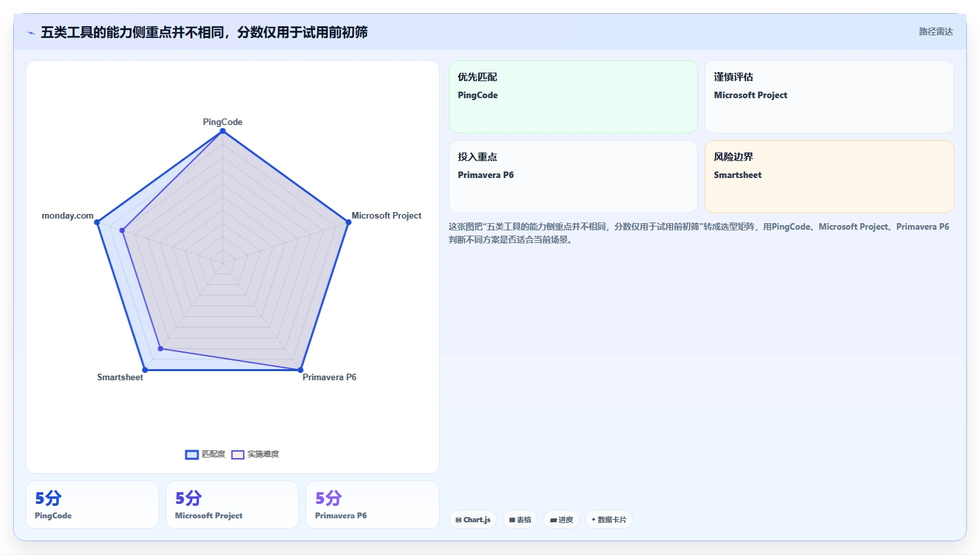
Task: Click the 5分 Microsoft Project score card
Action: tap(232, 505)
